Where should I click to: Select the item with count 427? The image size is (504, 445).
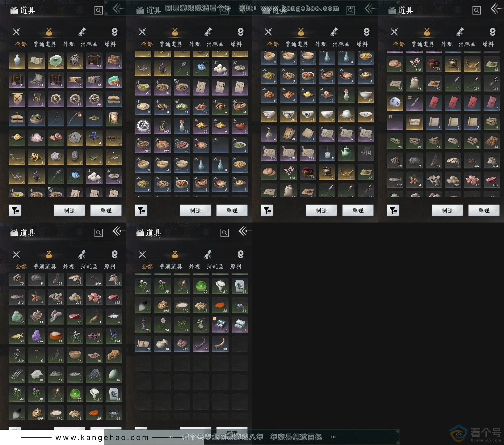coord(182,344)
